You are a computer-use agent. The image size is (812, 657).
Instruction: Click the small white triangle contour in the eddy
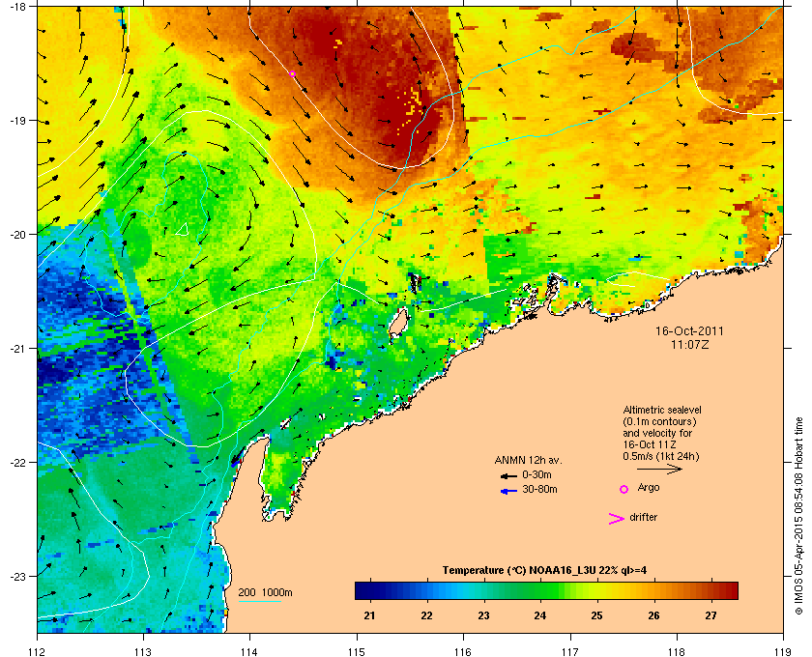[182, 229]
